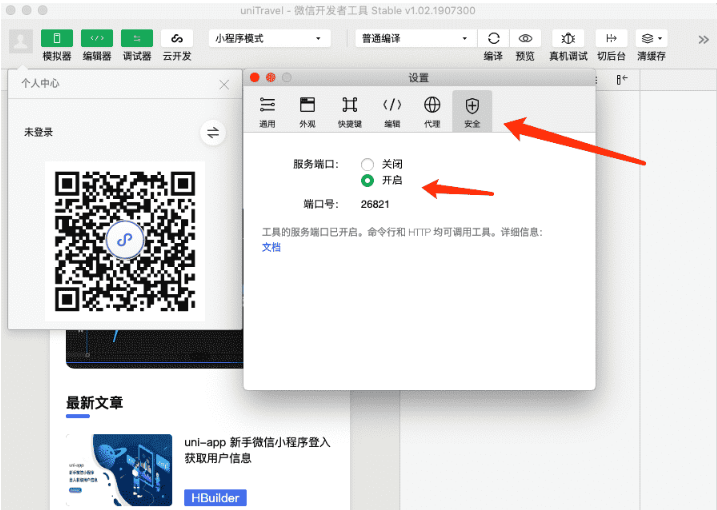The width and height of the screenshot is (717, 510).
Task: Close the 设置 settings window
Action: [x=255, y=77]
